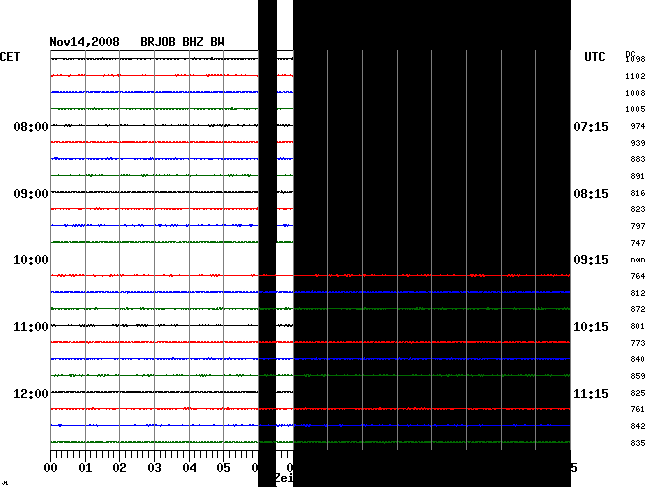Click the DC value 840
The width and height of the screenshot is (650, 494).
point(638,359)
